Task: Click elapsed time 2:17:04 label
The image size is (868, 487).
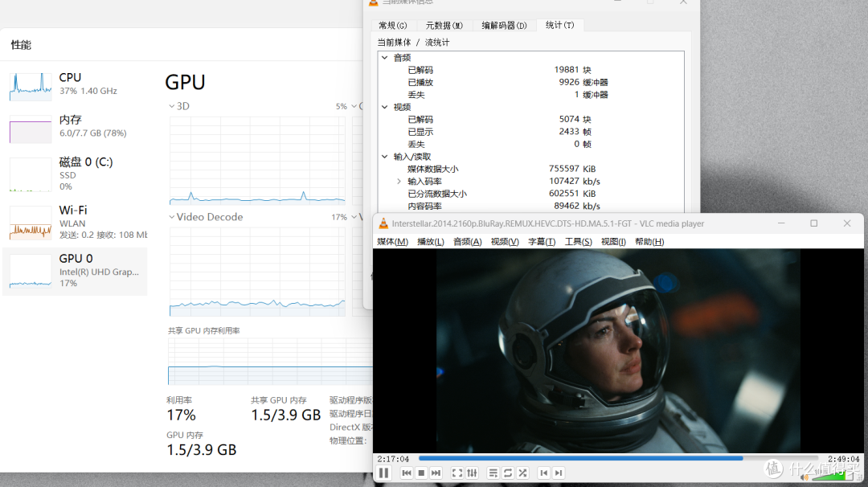Action: [393, 459]
